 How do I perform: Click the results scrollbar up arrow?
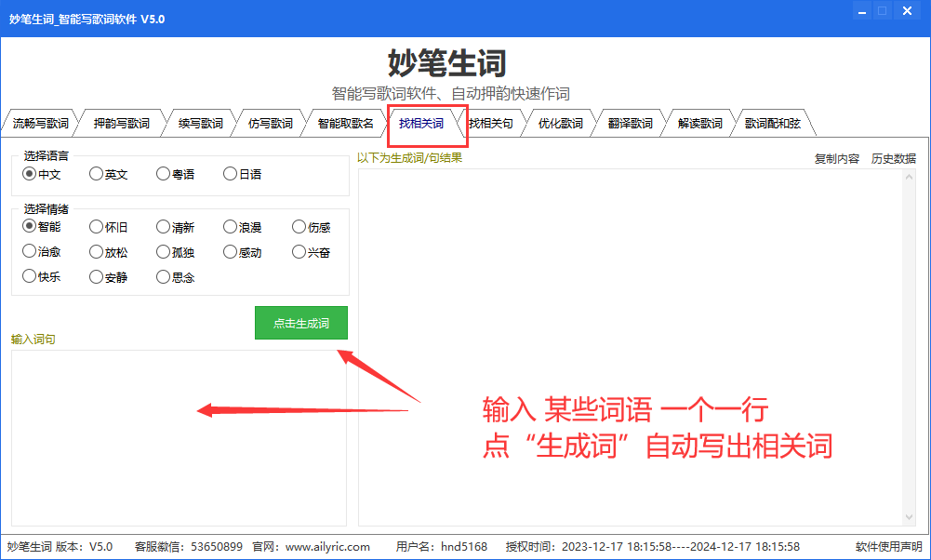pos(909,177)
